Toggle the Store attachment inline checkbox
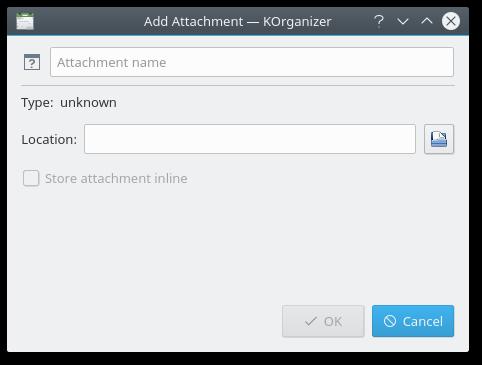 [31, 178]
